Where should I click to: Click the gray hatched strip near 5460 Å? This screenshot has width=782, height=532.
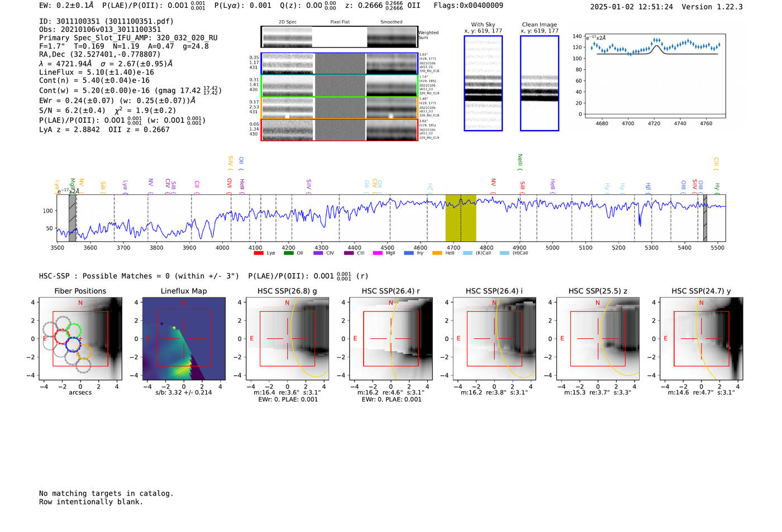705,218
